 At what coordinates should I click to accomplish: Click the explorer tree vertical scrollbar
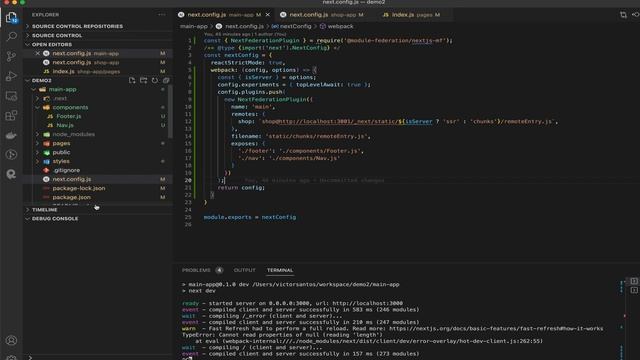tap(170, 112)
